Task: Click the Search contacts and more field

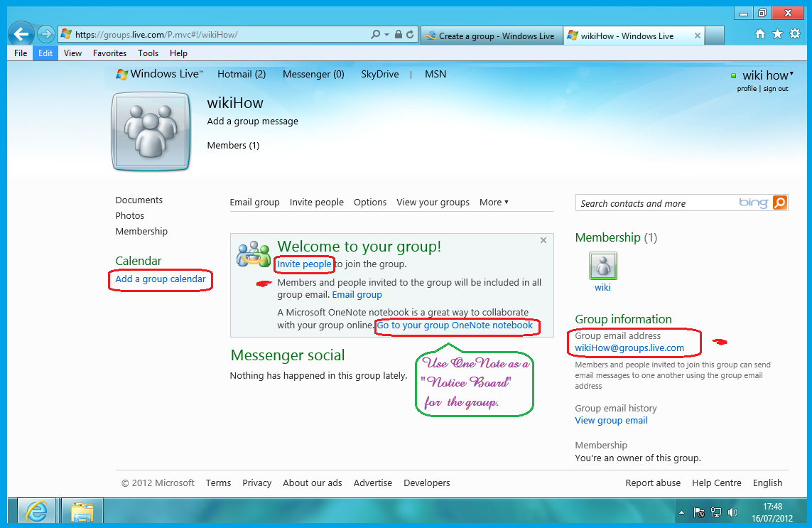Action: pos(658,203)
